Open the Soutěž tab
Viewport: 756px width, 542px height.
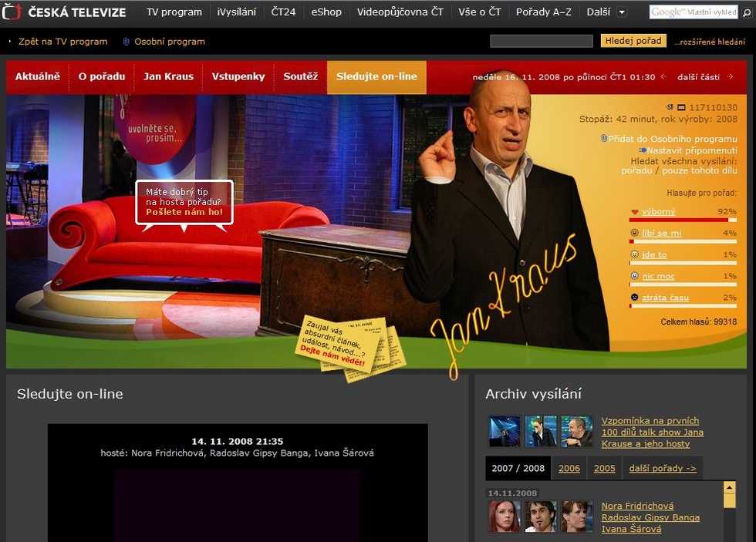coord(300,76)
